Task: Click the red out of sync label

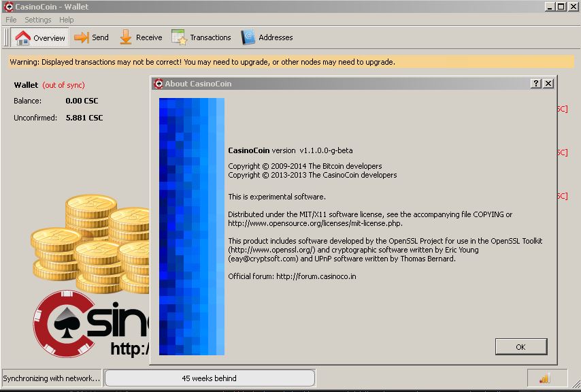Action: [x=63, y=85]
